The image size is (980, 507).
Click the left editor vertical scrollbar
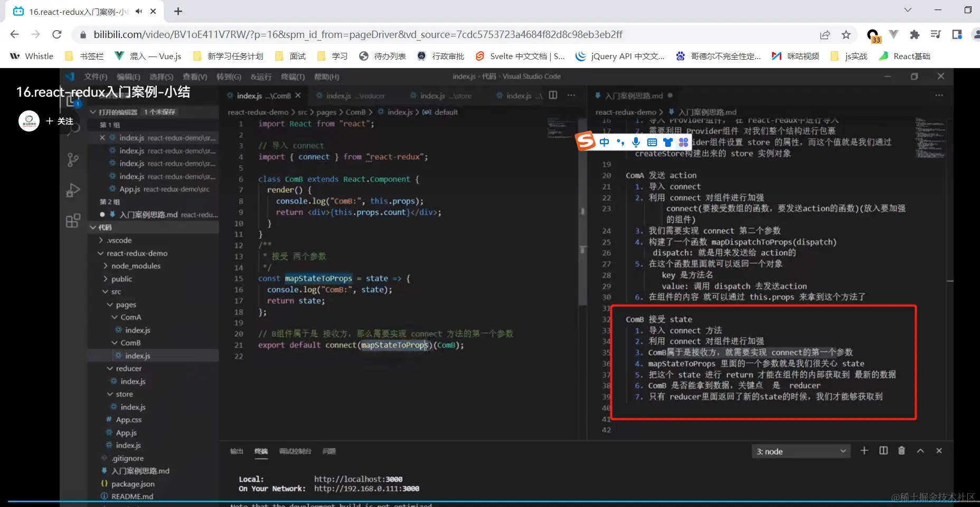click(582, 211)
